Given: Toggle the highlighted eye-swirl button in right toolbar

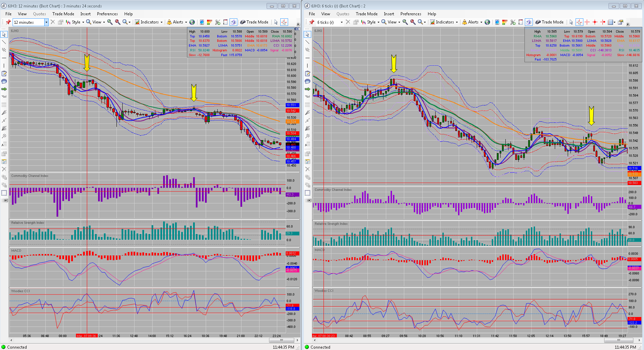Looking at the screenshot, I should coord(529,22).
